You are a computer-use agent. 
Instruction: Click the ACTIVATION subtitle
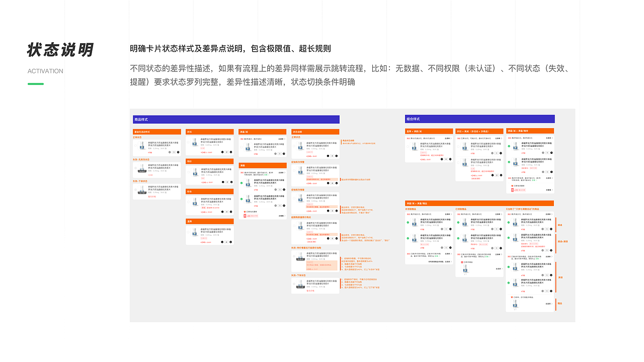(45, 71)
